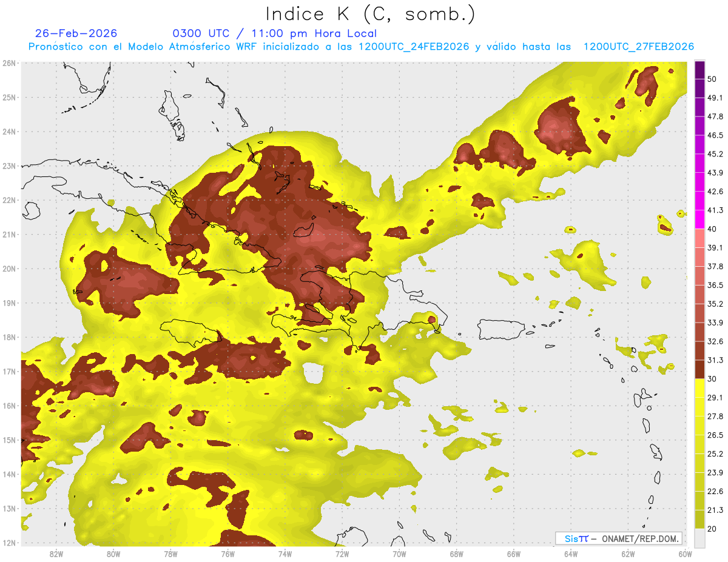Image resolution: width=728 pixels, height=562 pixels.
Task: Click the 'Indice K (C, somb.)' chart title
Action: tap(370, 14)
